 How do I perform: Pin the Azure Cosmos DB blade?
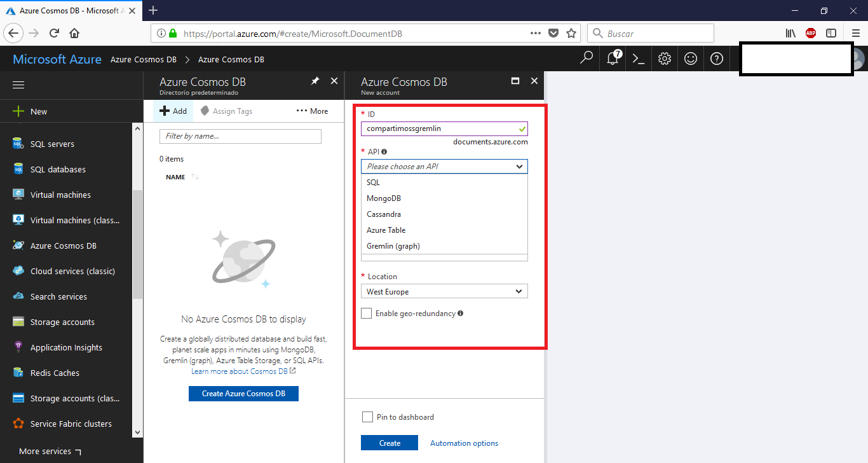point(315,81)
